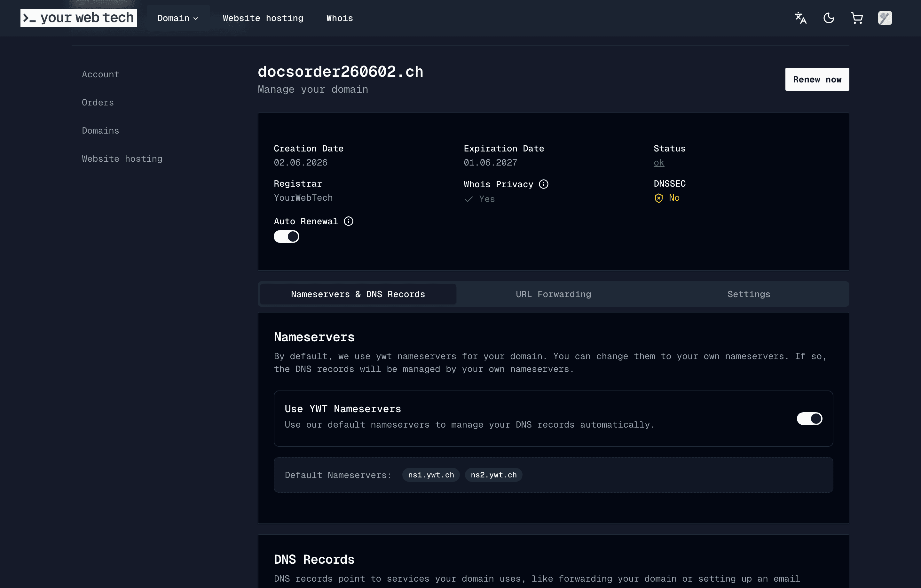921x588 pixels.
Task: Click the Whois Privacy info icon
Action: coord(544,184)
